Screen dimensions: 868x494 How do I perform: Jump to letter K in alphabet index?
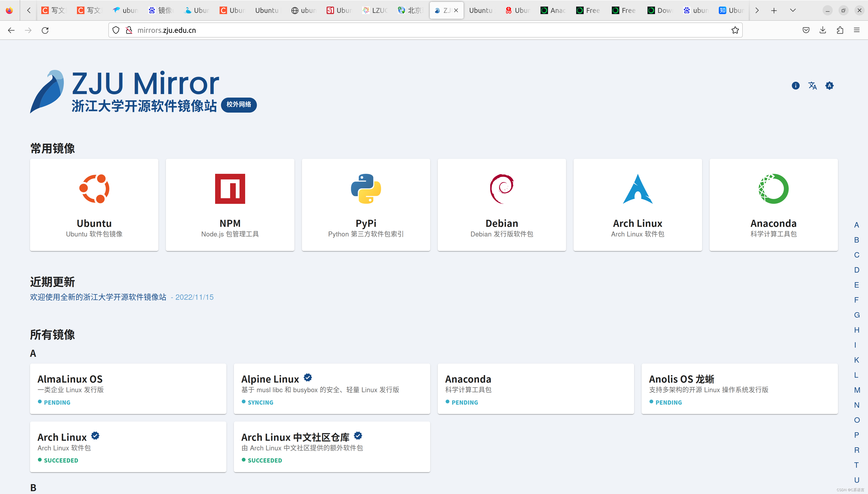coord(857,360)
